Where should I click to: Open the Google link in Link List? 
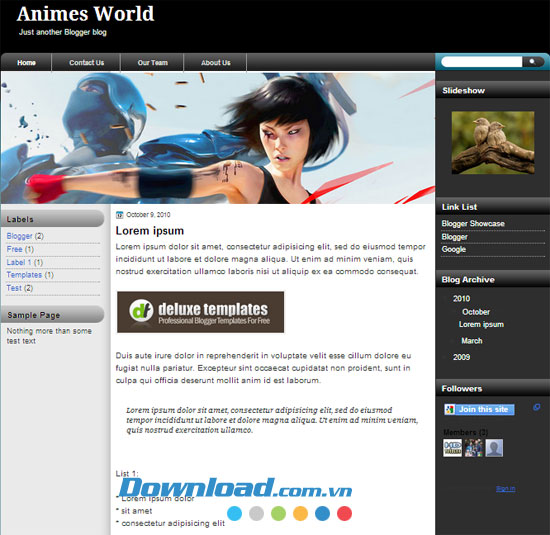454,249
